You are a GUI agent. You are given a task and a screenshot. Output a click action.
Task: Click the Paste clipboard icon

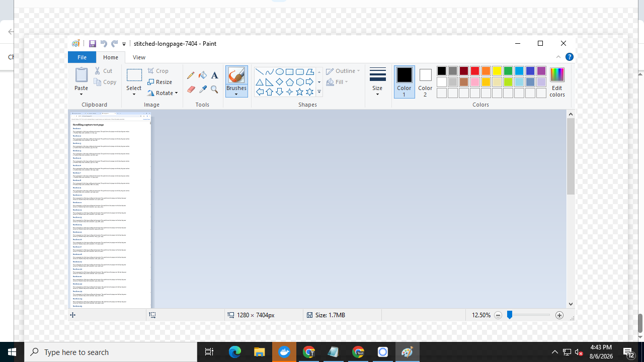coord(82,75)
